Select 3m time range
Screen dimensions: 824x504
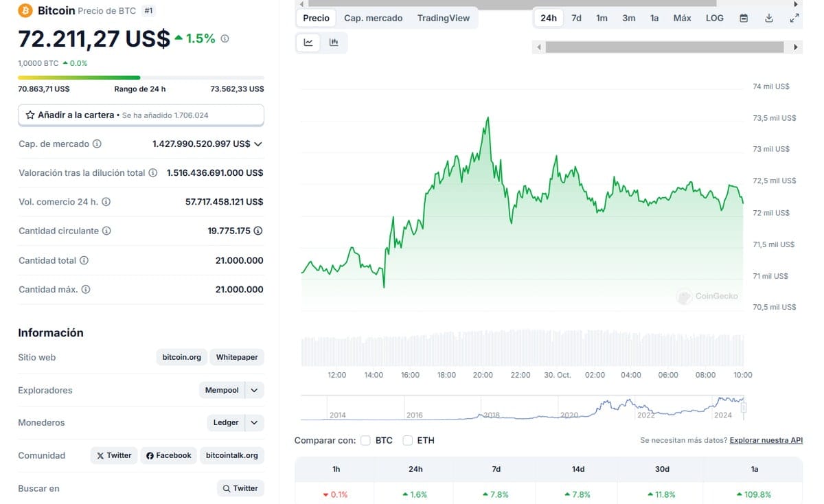pyautogui.click(x=628, y=19)
